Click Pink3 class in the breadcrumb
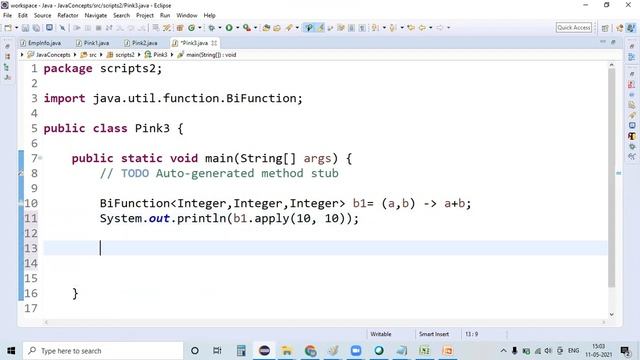This screenshot has width=640, height=360. (x=160, y=55)
